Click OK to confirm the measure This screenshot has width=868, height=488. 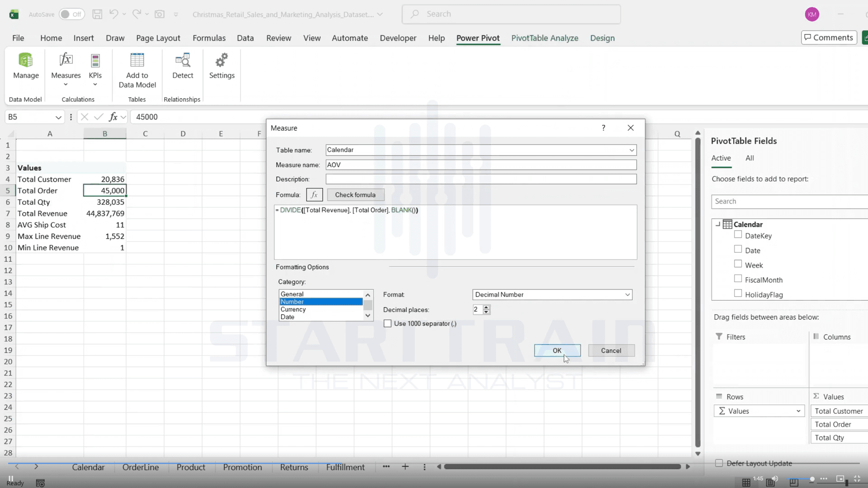(557, 351)
